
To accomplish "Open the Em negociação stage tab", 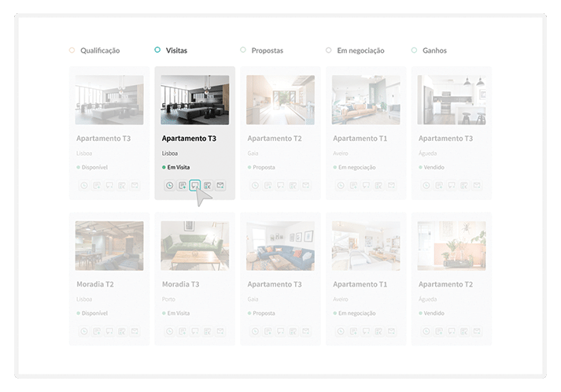I will coord(360,50).
